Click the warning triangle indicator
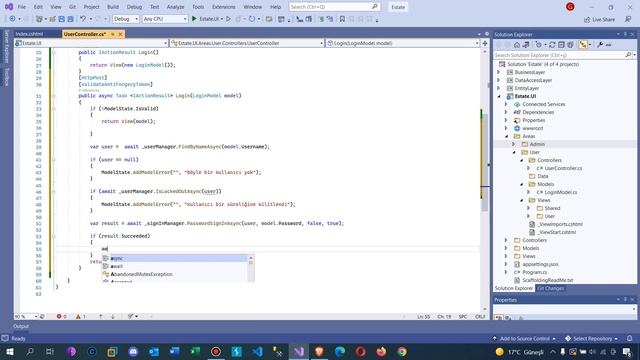 point(78,316)
